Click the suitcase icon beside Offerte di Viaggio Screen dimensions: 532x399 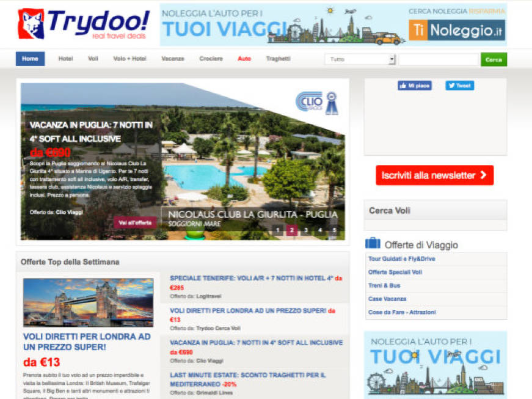[373, 243]
